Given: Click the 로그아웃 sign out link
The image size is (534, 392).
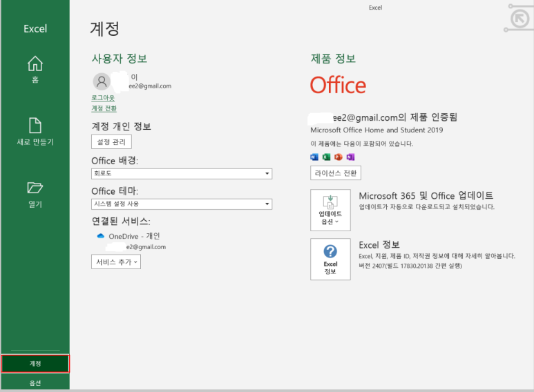Looking at the screenshot, I should [103, 98].
